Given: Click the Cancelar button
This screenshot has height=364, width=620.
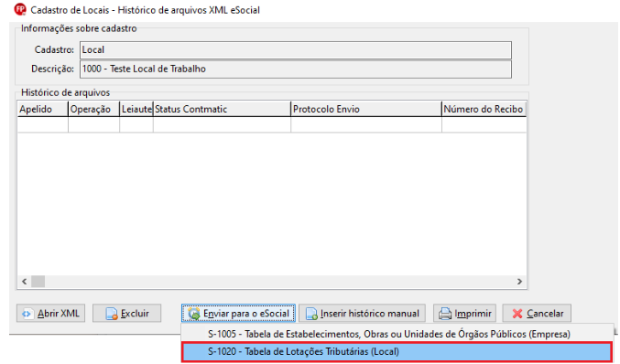Looking at the screenshot, I should pos(537,313).
